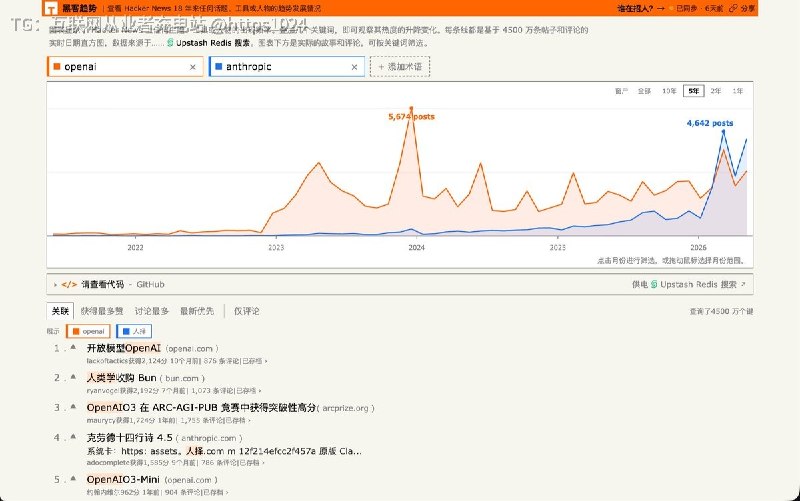800x501 pixels.
Task: Focus the openai search term field
Action: click(124, 67)
